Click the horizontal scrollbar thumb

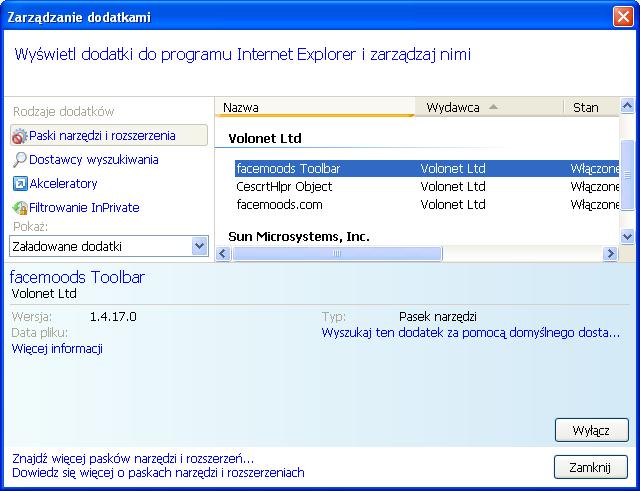click(337, 253)
